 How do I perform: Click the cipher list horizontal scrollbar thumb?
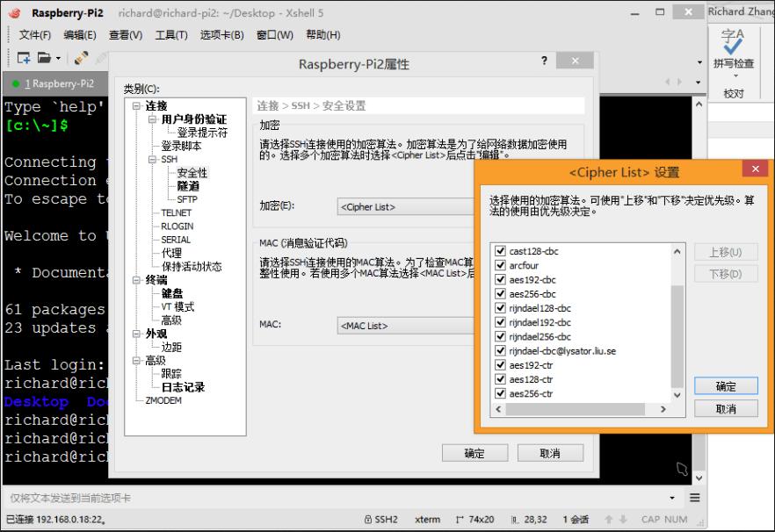pyautogui.click(x=576, y=409)
